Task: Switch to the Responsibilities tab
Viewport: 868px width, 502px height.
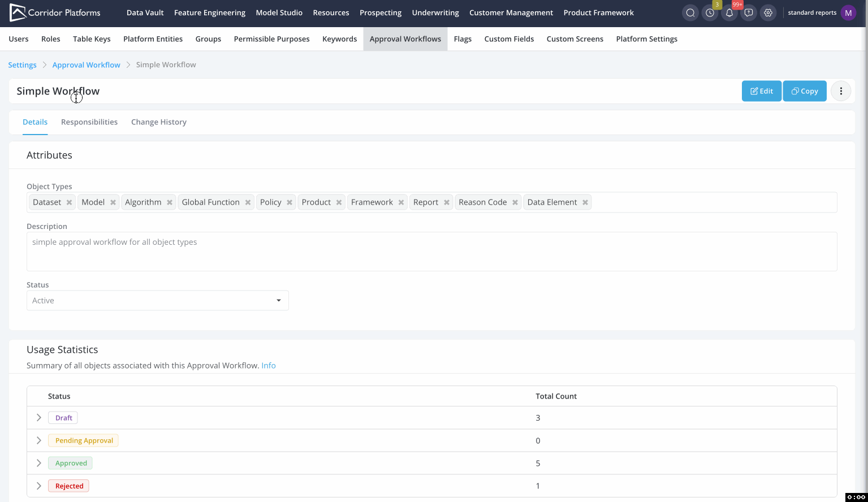Action: pos(89,122)
